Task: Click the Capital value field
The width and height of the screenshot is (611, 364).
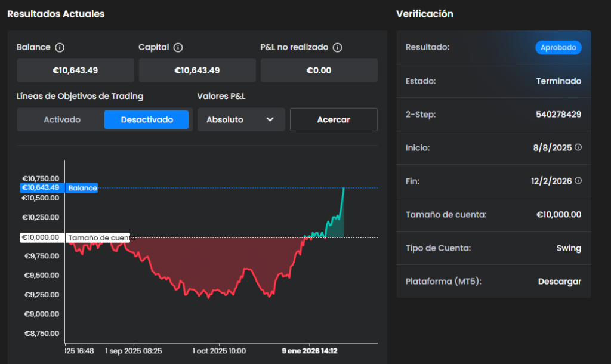Action: click(x=197, y=70)
